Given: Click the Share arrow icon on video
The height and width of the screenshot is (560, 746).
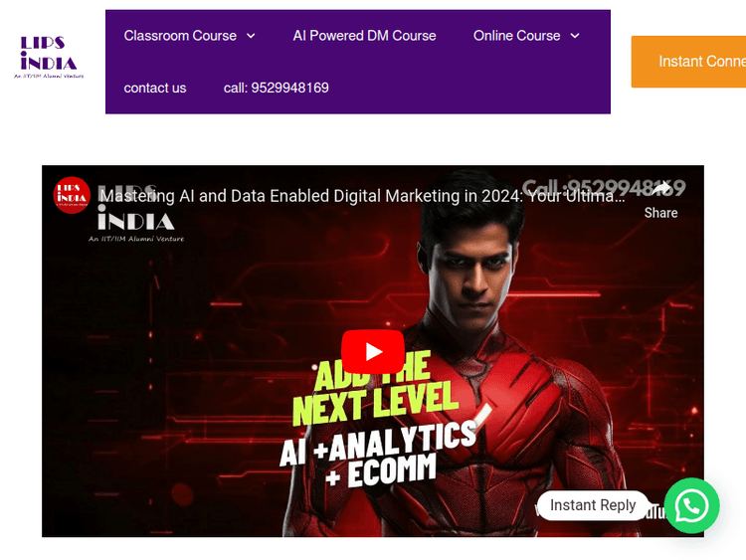Looking at the screenshot, I should click(660, 188).
